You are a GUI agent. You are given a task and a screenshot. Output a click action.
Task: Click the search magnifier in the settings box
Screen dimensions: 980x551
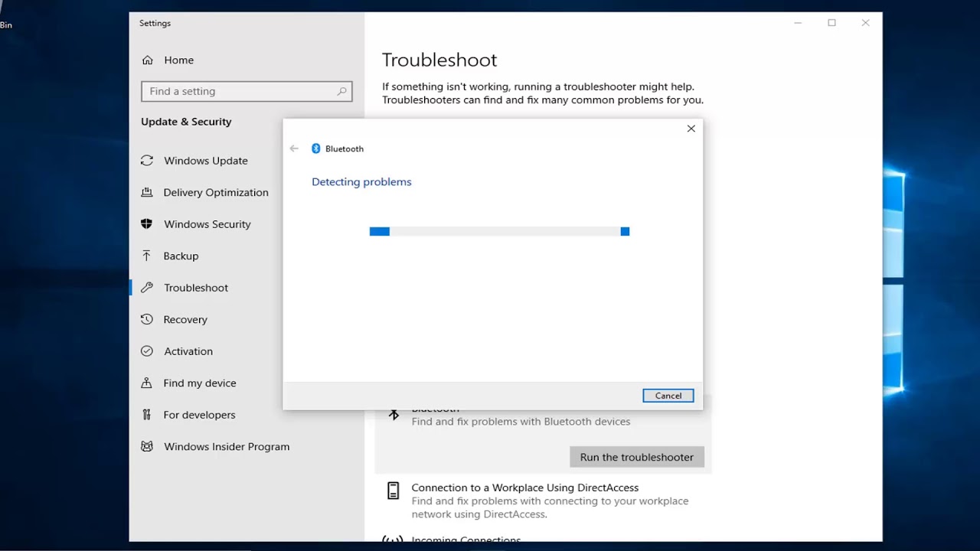tap(342, 91)
